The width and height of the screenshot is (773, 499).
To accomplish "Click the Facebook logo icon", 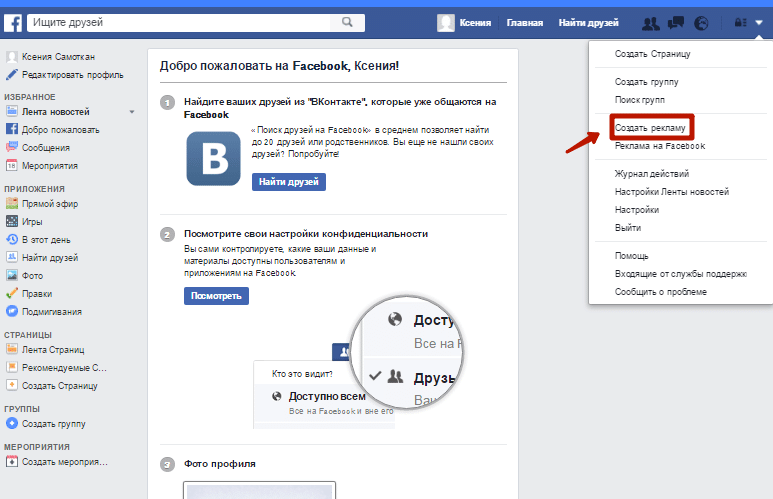I will (x=14, y=22).
